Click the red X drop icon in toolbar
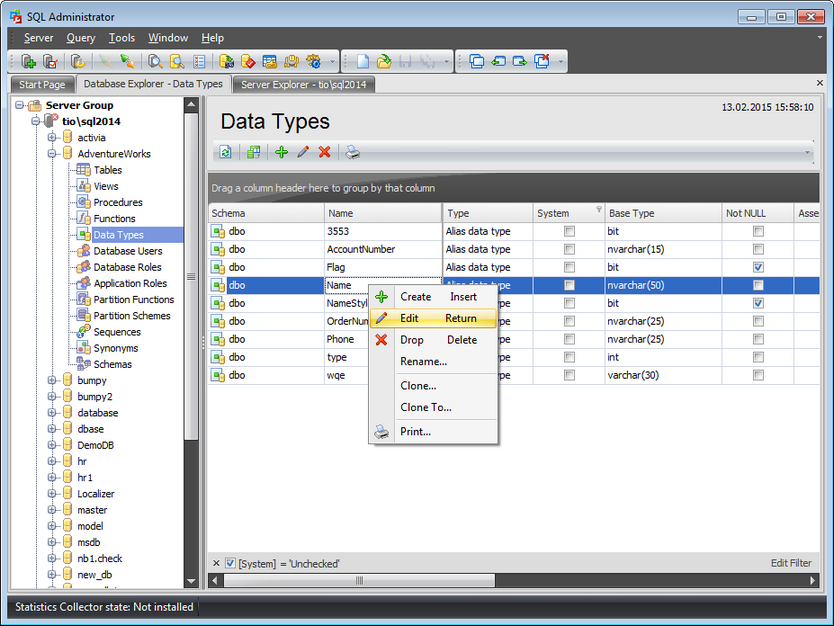The width and height of the screenshot is (834, 626). click(324, 152)
